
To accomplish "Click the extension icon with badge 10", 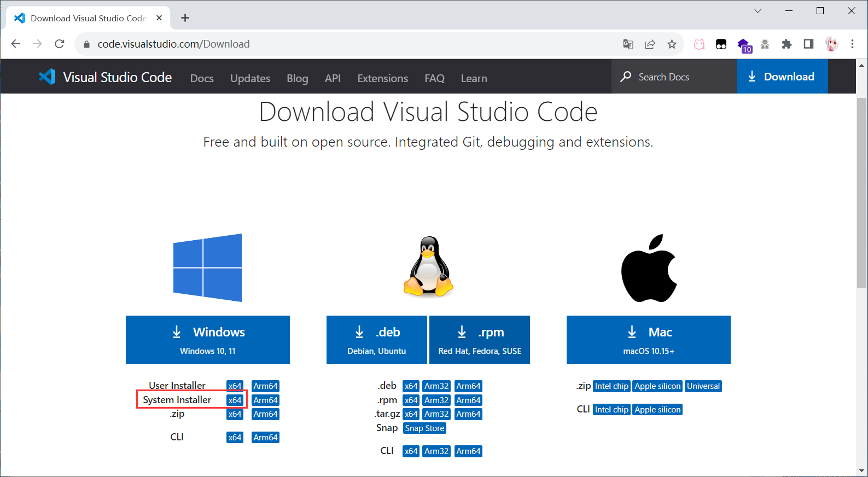I will pyautogui.click(x=744, y=45).
